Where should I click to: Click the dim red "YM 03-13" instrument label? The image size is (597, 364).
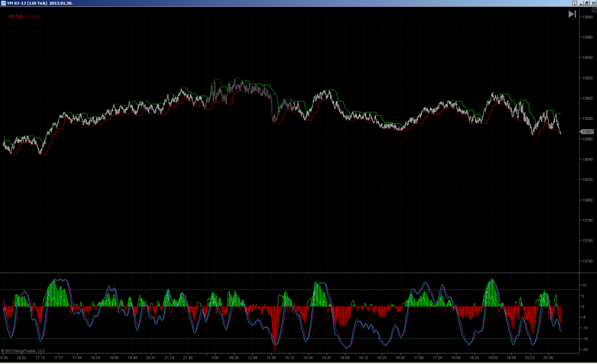[x=33, y=16]
